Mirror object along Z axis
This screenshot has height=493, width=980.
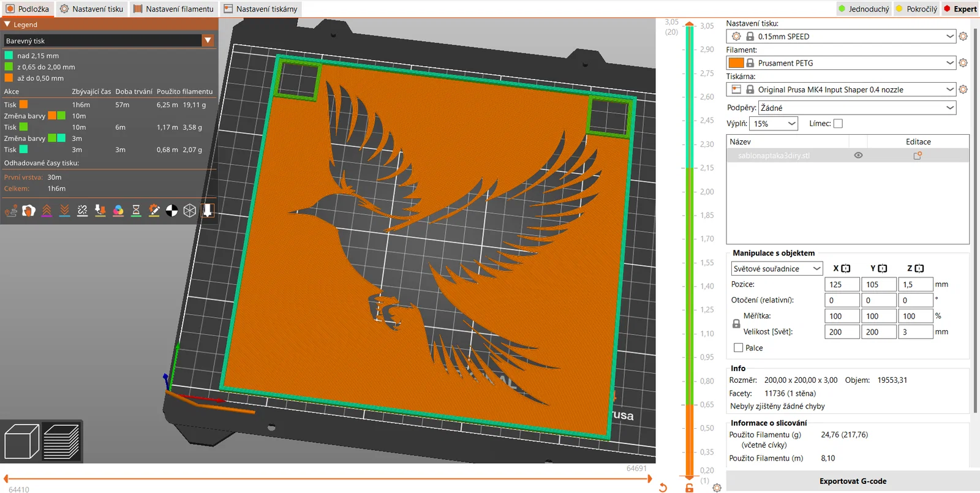point(919,268)
